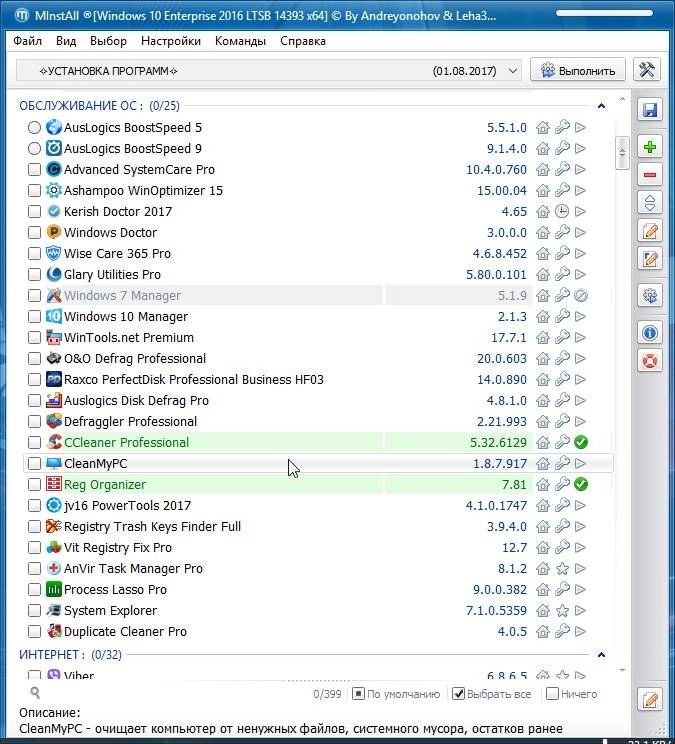Open homepage icon for CCleaner Professional
This screenshot has height=744, width=675.
pyautogui.click(x=543, y=443)
